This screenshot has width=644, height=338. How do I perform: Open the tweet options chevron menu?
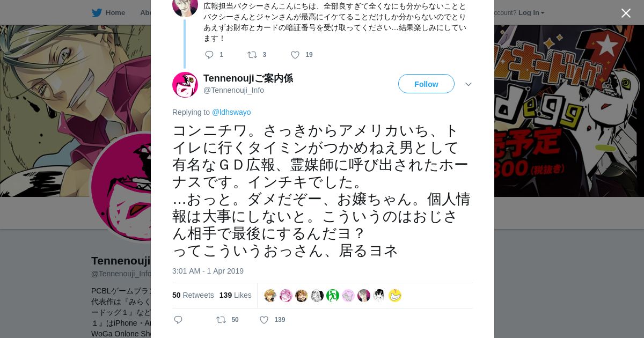pyautogui.click(x=468, y=84)
